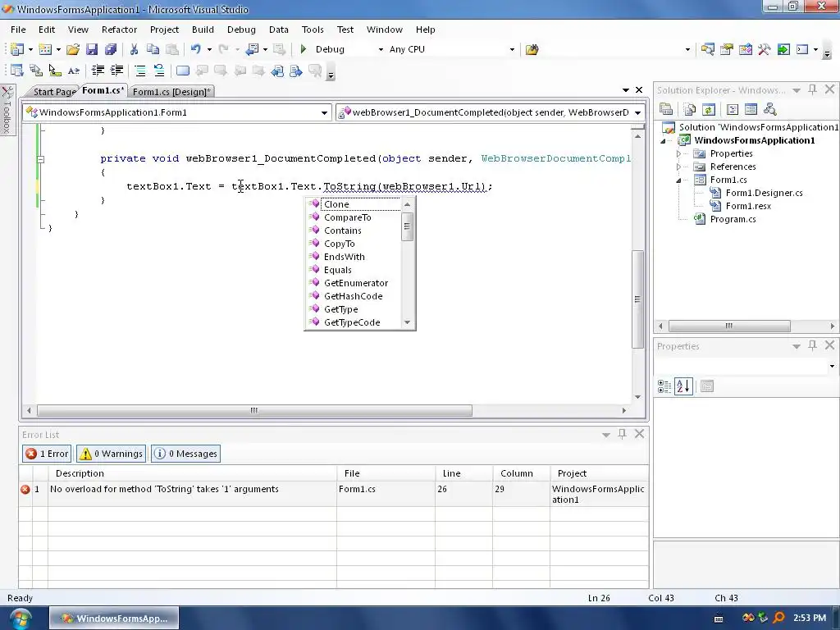
Task: Toggle the 0 Messages filter button
Action: click(x=186, y=454)
